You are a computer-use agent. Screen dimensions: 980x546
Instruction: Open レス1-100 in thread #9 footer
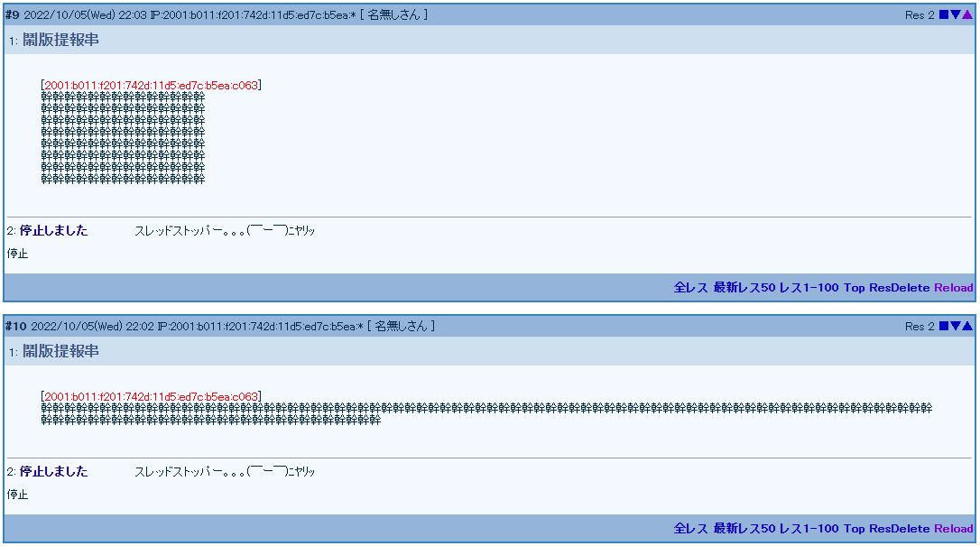tap(809, 288)
